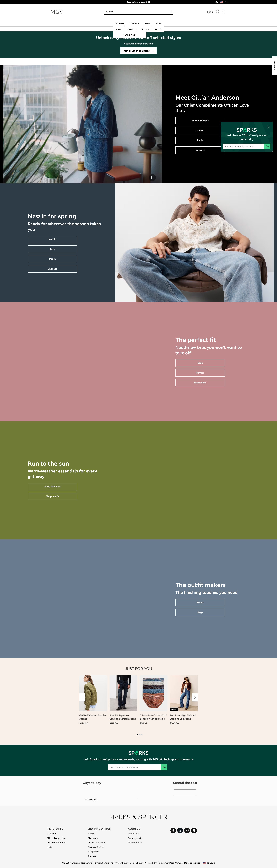Visit M&S Facebook via footer icon

point(173,830)
